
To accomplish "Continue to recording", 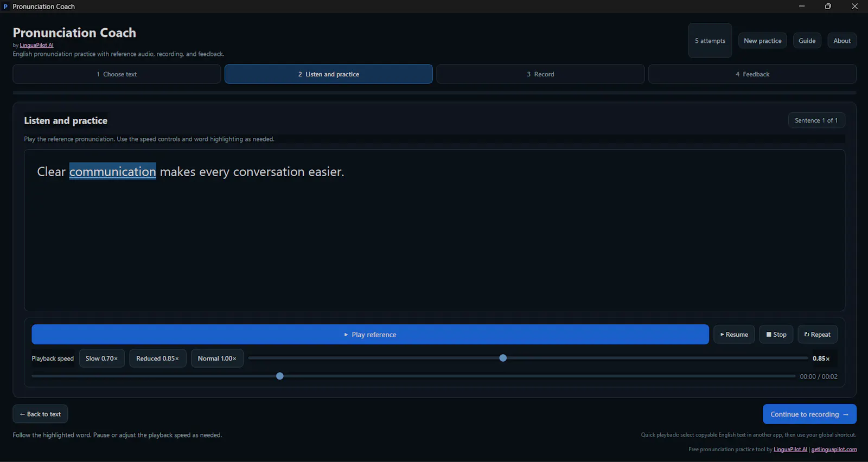I will [809, 414].
